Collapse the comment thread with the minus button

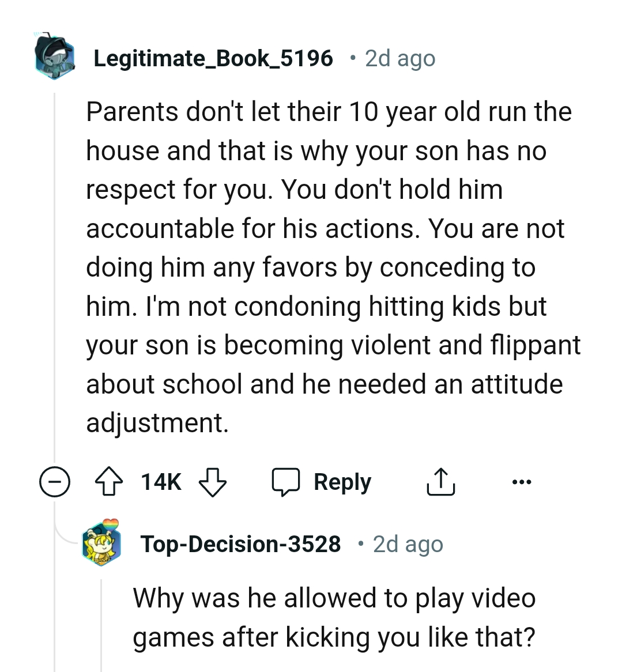(x=55, y=483)
